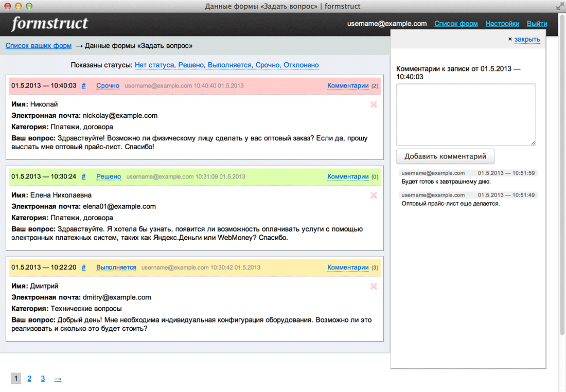Open the Решено status selector
566x392 pixels.
click(x=109, y=176)
